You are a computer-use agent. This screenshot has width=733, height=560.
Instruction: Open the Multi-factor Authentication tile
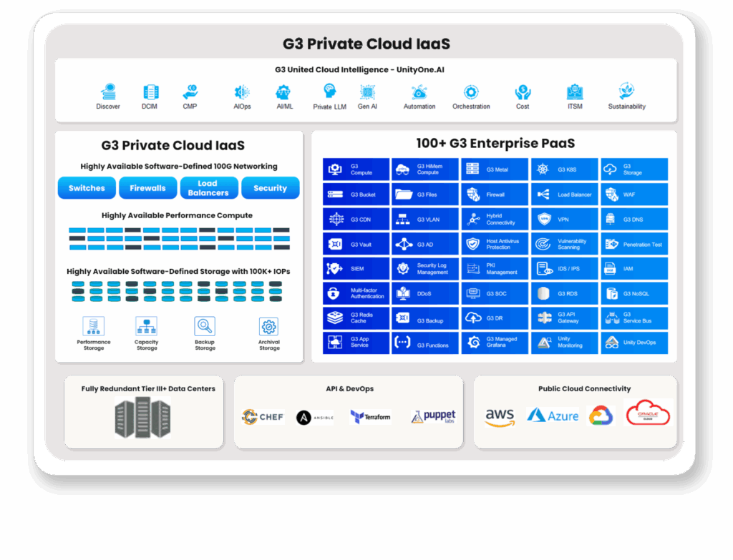click(x=356, y=293)
